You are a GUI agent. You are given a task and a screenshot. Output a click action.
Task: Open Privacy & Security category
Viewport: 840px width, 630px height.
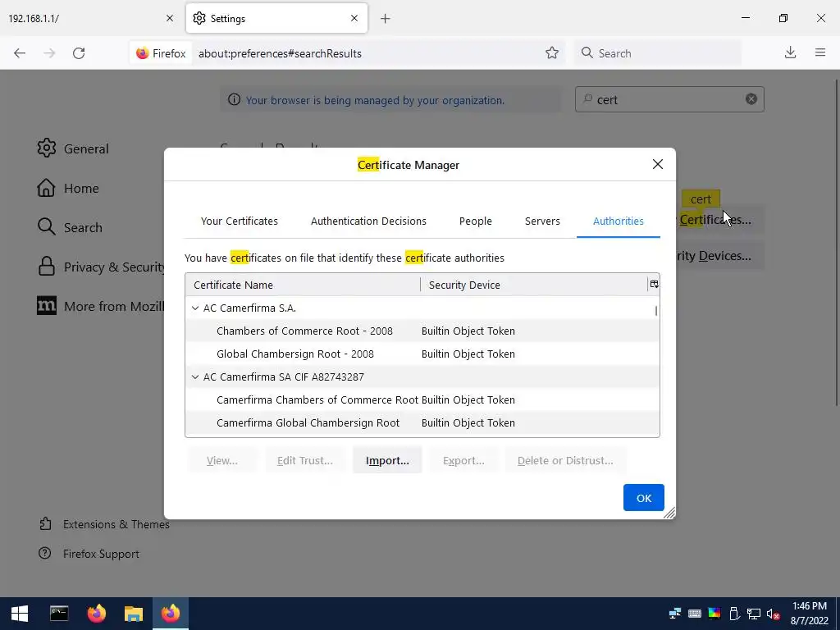101,267
